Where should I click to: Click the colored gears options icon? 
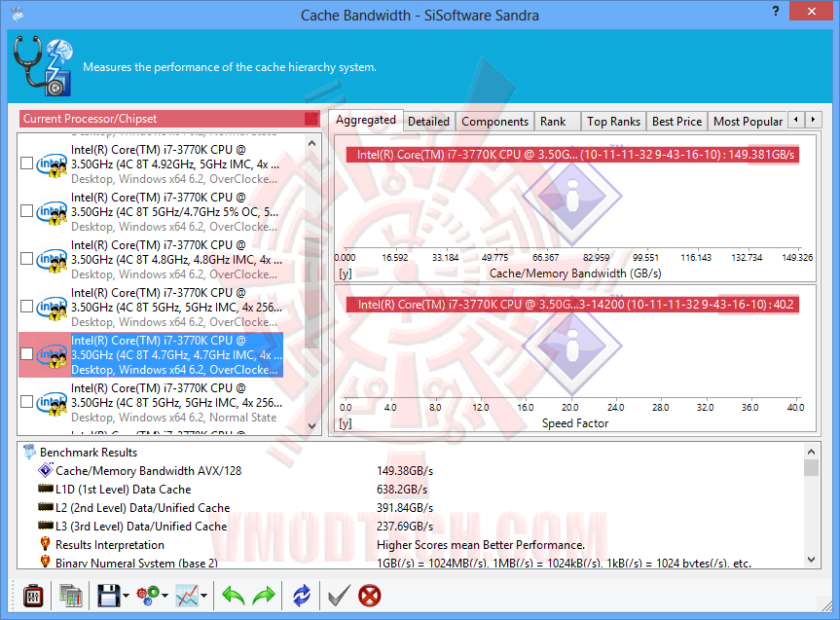point(148,596)
